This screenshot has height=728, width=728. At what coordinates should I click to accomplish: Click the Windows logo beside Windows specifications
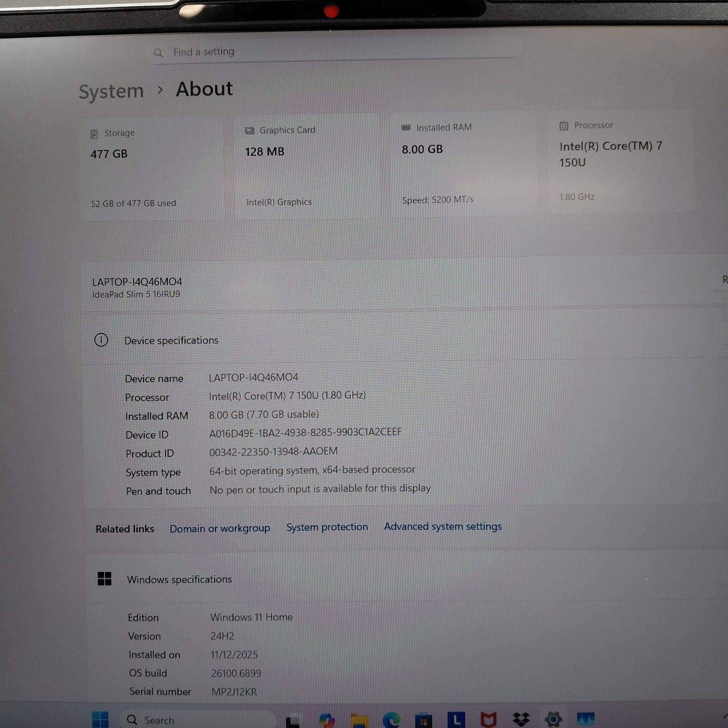click(x=104, y=579)
